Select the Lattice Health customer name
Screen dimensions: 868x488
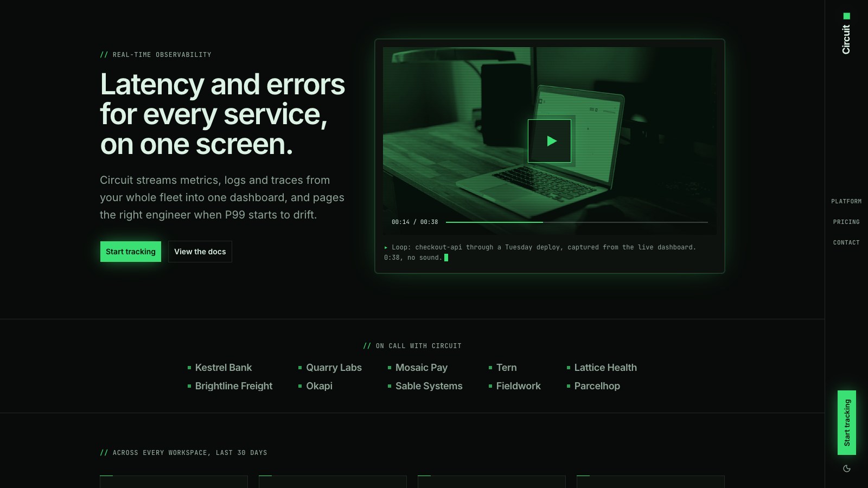pyautogui.click(x=605, y=368)
